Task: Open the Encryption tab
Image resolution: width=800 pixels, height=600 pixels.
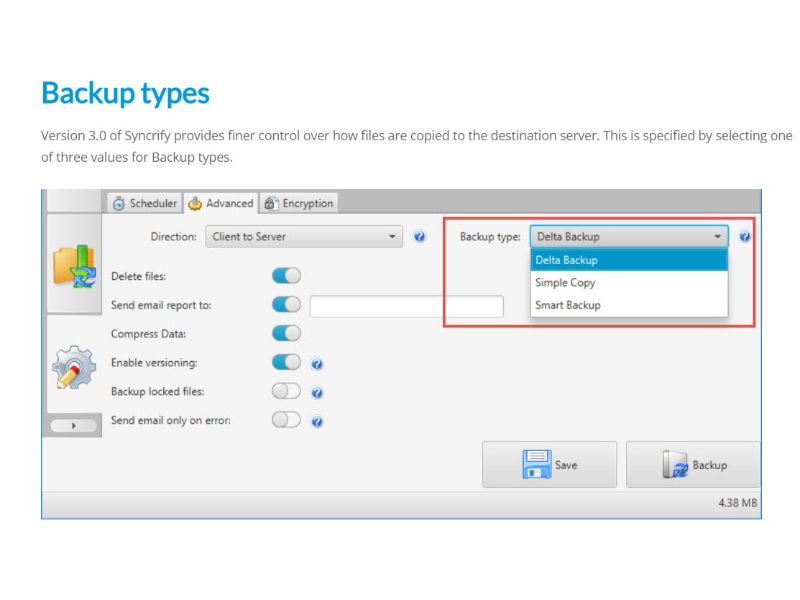Action: tap(299, 203)
